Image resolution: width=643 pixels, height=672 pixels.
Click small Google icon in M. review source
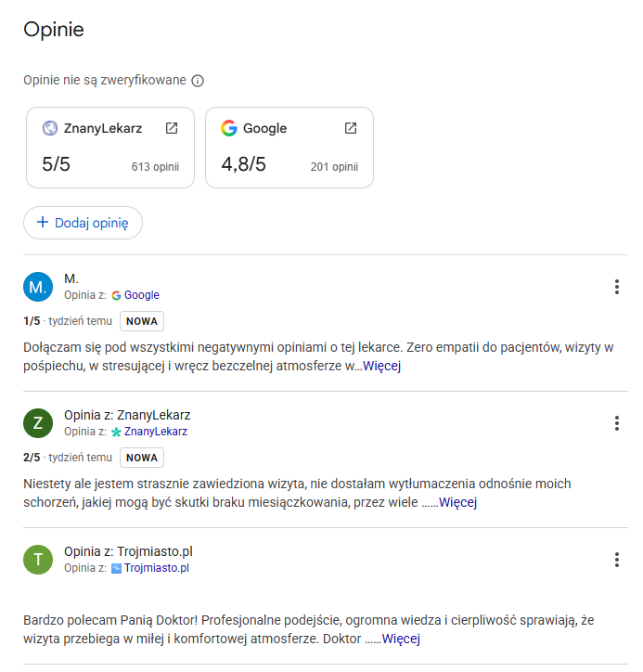pyautogui.click(x=116, y=296)
